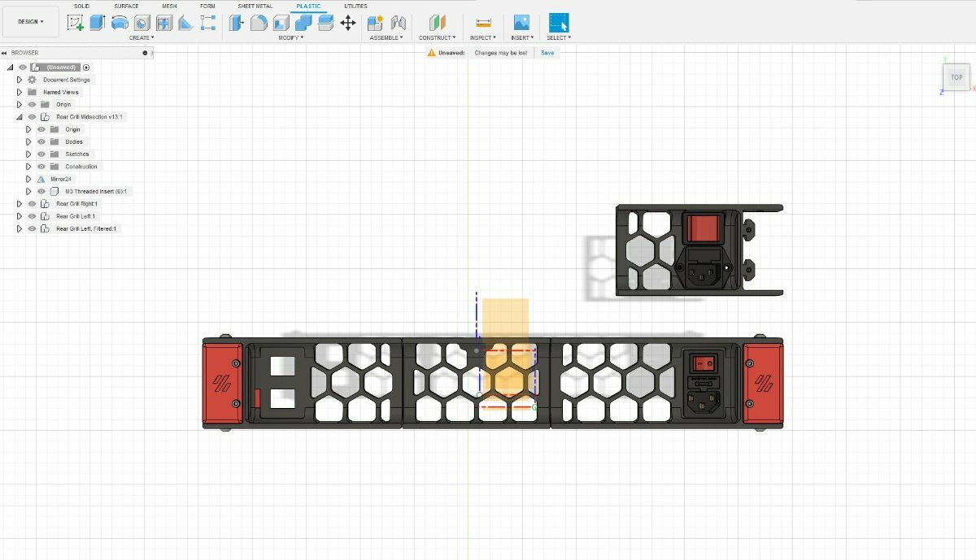Viewport: 976px width, 560px height.
Task: Click the Browser panel options dot
Action: [x=145, y=53]
